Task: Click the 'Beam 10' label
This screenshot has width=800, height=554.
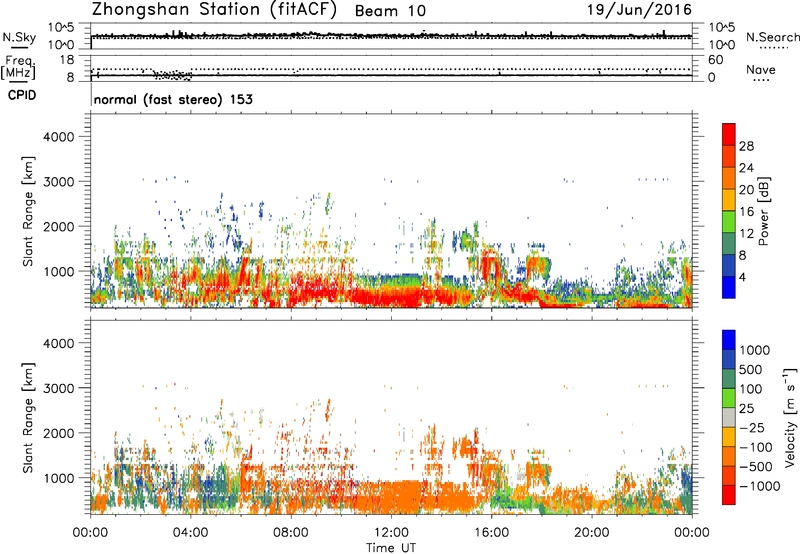Action: point(390,11)
